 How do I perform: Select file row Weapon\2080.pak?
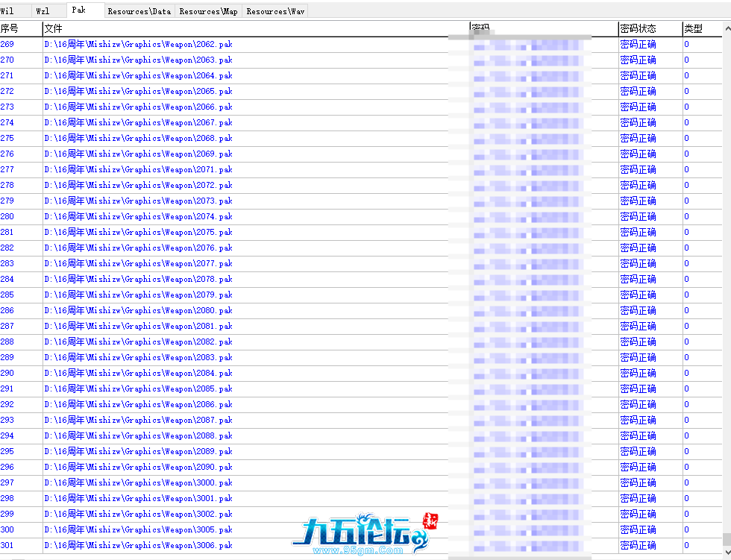click(361, 310)
